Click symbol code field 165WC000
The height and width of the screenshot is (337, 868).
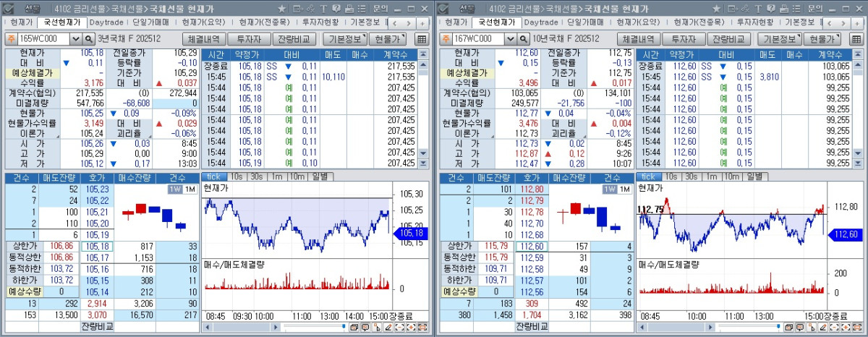(x=46, y=39)
